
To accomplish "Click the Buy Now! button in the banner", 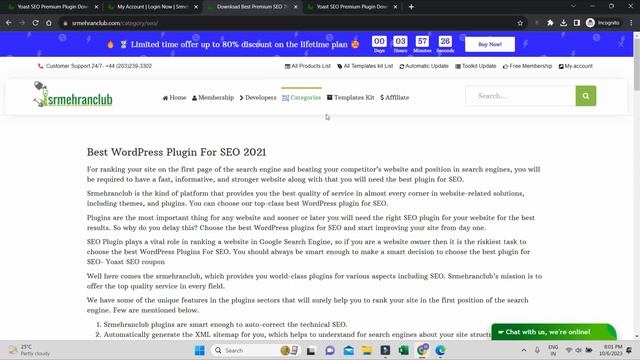I will [x=490, y=44].
